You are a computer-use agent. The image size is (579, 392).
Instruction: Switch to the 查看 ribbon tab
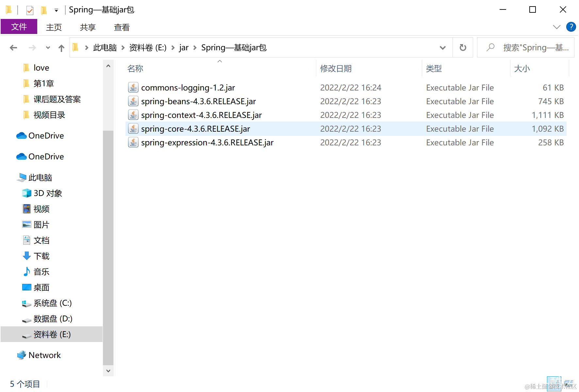[x=122, y=27]
